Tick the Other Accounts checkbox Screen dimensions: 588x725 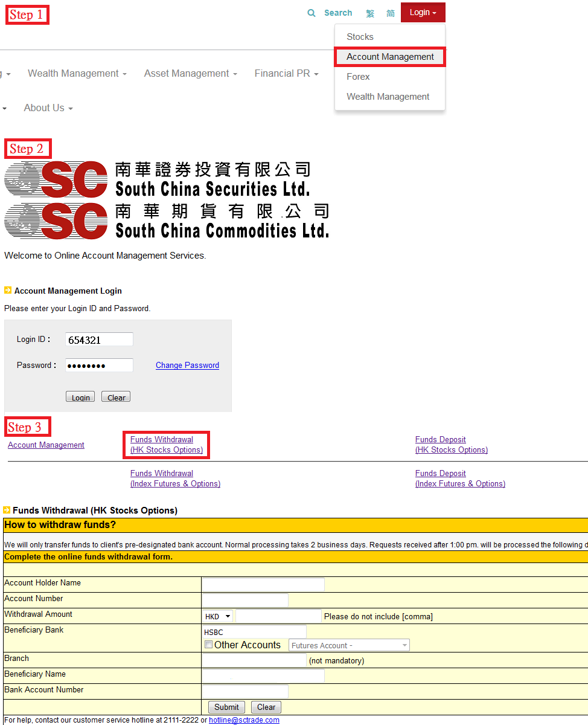pyautogui.click(x=208, y=645)
